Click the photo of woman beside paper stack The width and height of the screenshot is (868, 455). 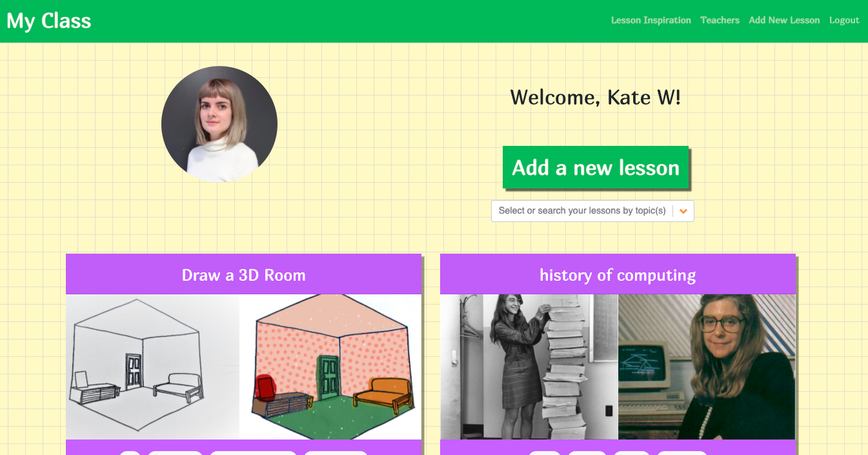click(x=529, y=367)
